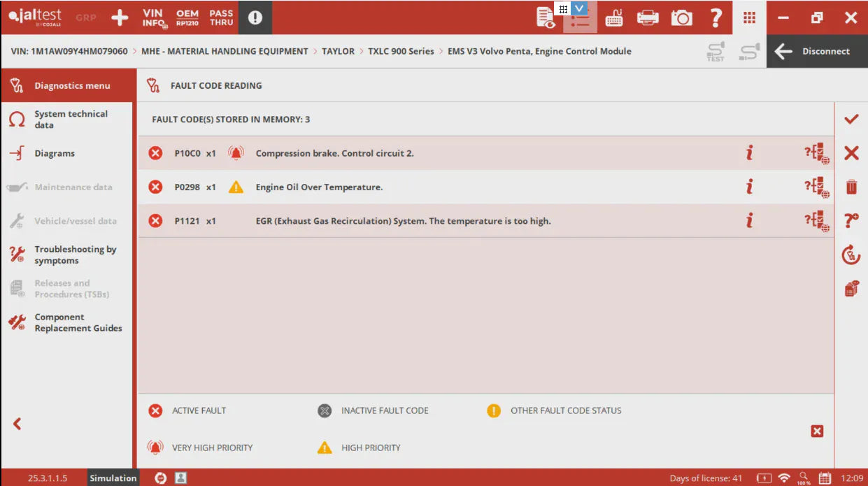Close the fault legend panel

coord(816,431)
